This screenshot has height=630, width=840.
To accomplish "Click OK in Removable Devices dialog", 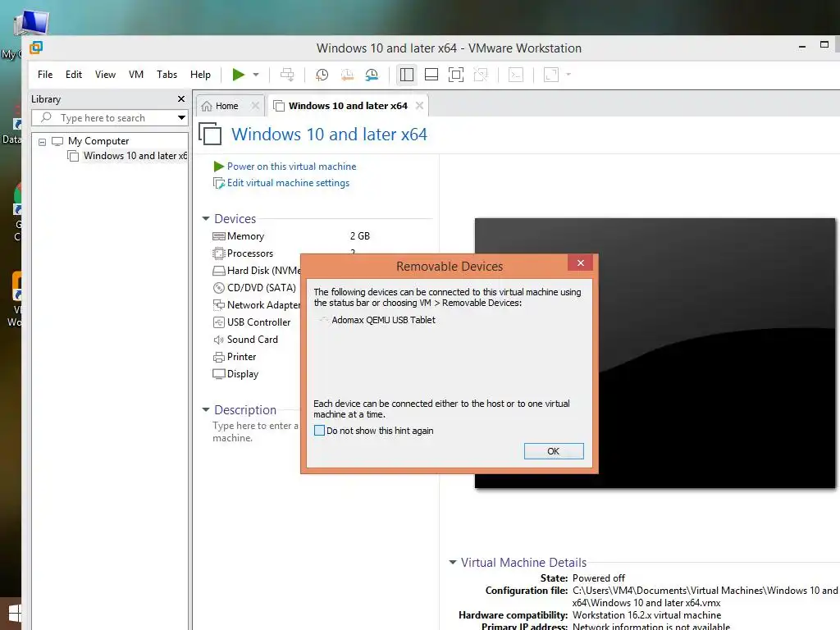I will coord(554,451).
